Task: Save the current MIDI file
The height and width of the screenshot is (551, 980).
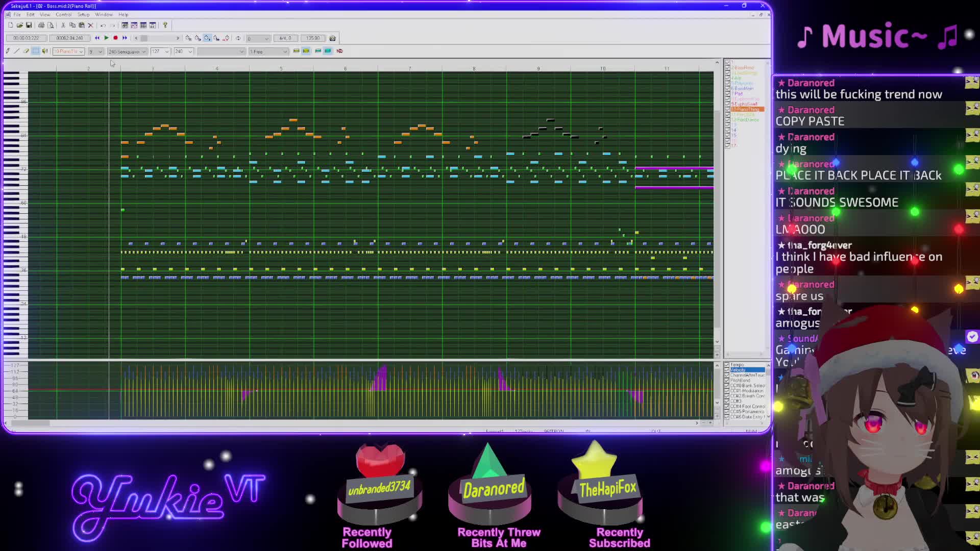Action: click(x=29, y=25)
